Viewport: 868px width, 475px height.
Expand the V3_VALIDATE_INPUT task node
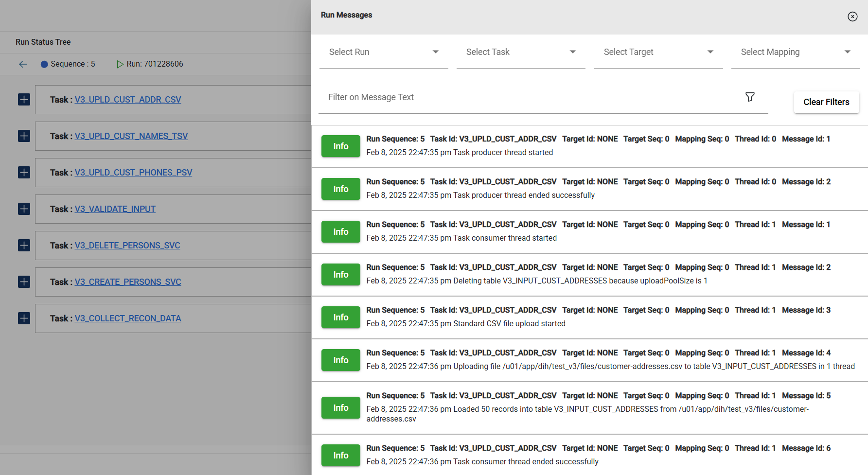click(x=24, y=209)
